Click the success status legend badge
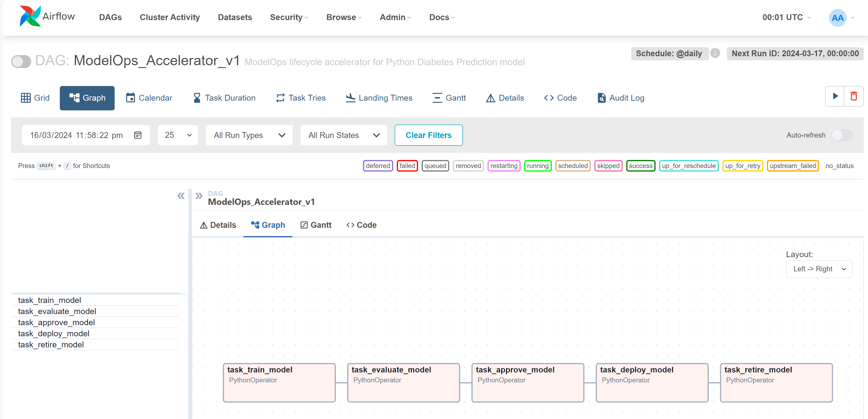 click(641, 166)
